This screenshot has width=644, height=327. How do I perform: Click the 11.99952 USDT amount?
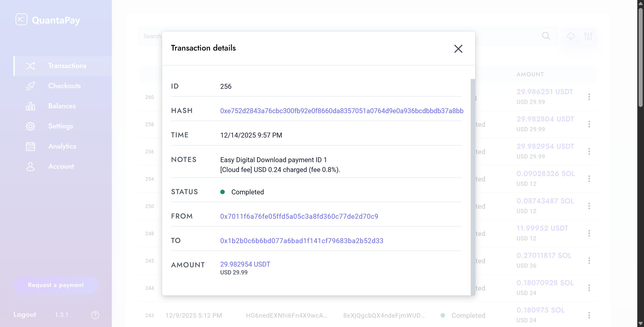[542, 228]
